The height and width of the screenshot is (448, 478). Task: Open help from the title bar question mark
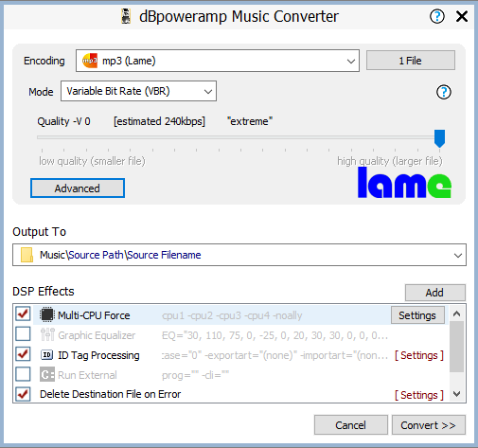pyautogui.click(x=437, y=16)
